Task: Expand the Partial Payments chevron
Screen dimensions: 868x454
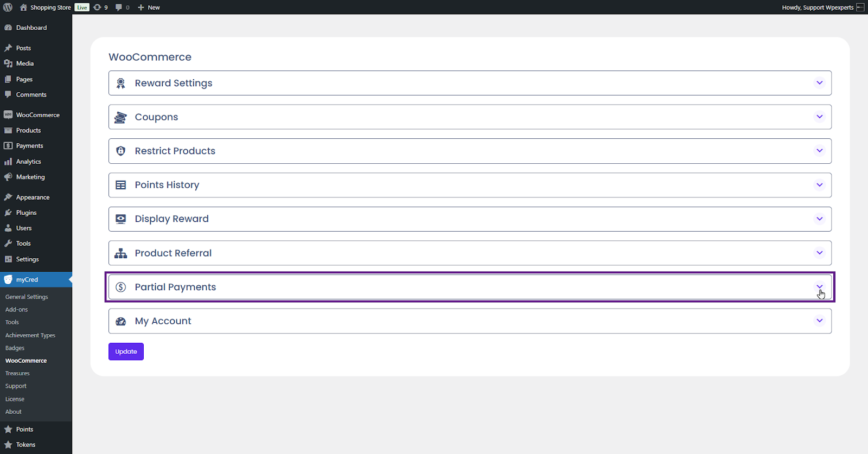Action: click(x=819, y=286)
